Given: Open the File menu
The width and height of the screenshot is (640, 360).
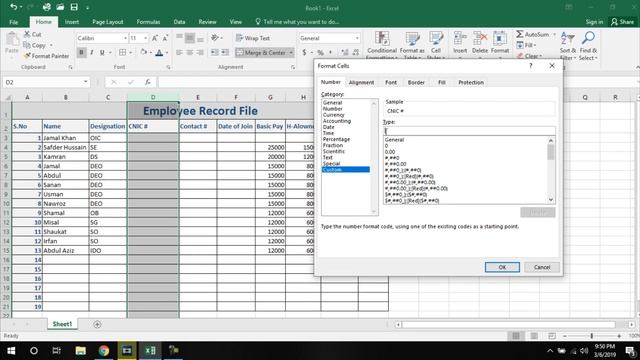Looking at the screenshot, I should click(x=13, y=22).
